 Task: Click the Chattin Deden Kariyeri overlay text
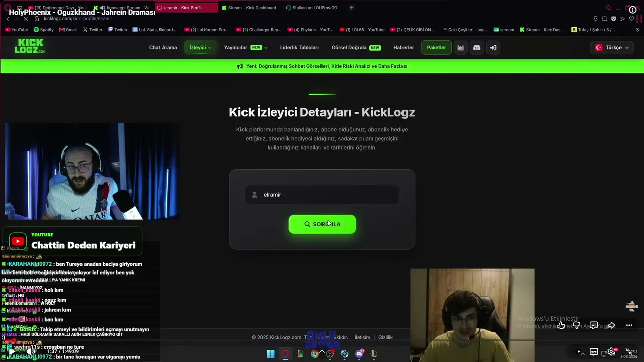coord(84,245)
